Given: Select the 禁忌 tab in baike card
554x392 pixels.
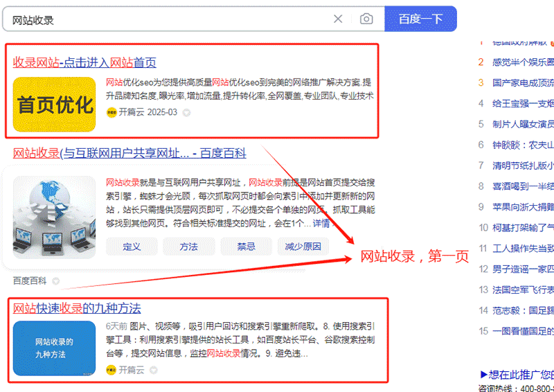Looking at the screenshot, I should tap(247, 247).
